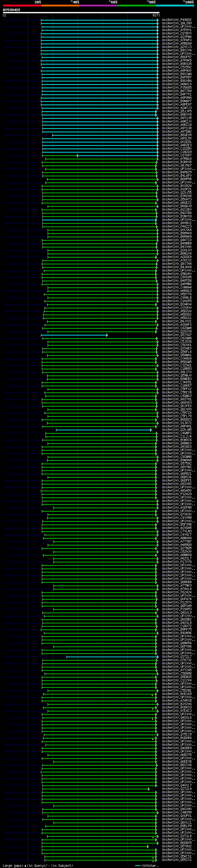
Task: Click UniRef100_B9N6P7 entry
Action: coord(177,101)
